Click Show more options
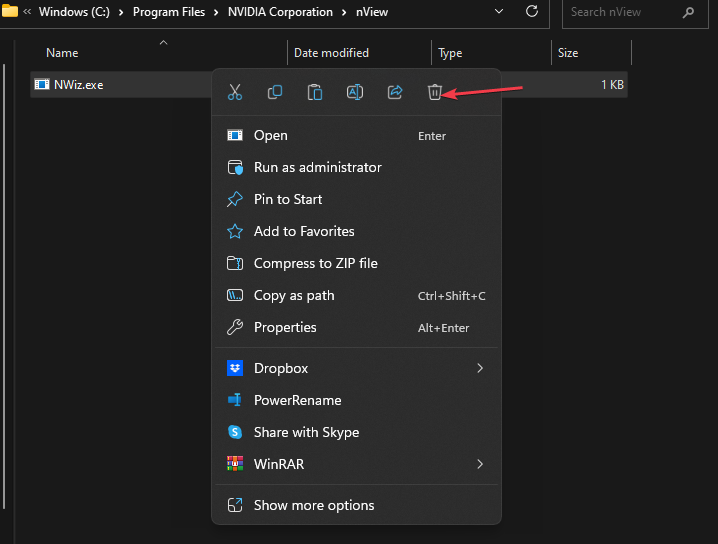 point(356,505)
